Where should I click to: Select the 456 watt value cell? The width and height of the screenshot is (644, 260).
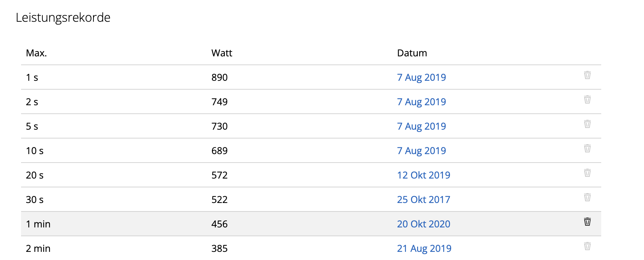[x=219, y=224]
